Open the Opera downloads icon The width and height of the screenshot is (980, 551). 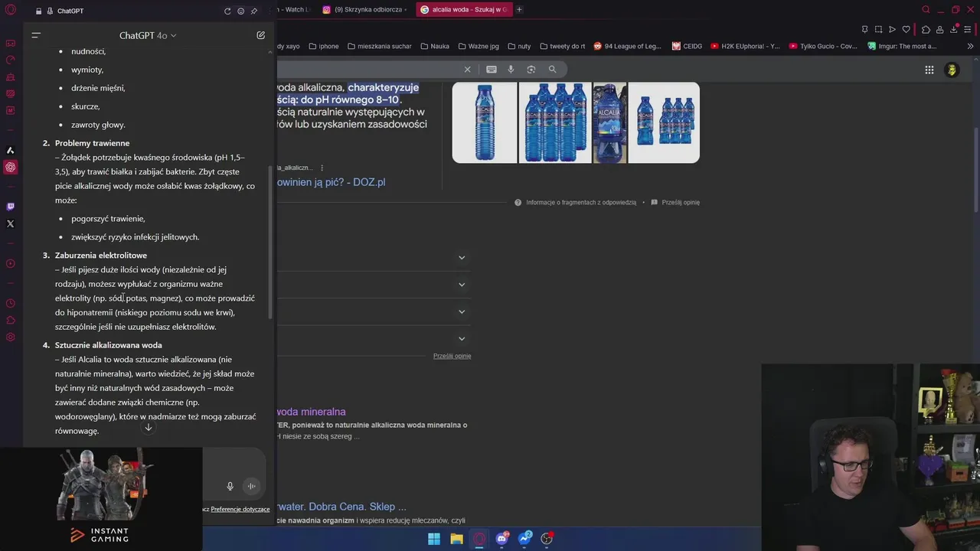(x=954, y=29)
